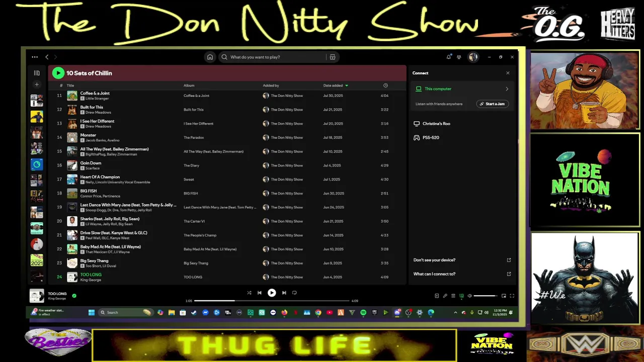Open the play queue icon
Screen dimensions: 644x362
(453, 296)
